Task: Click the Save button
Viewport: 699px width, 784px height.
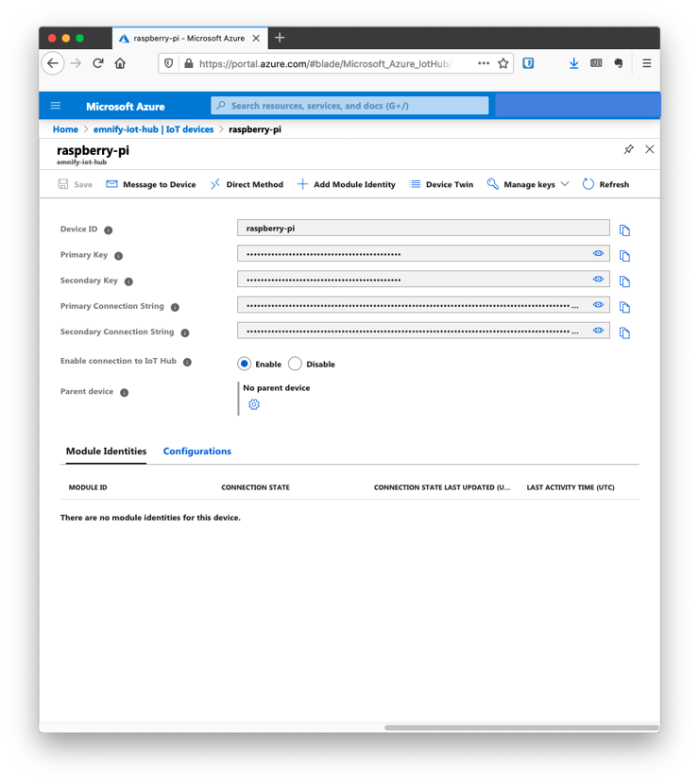Action: (76, 184)
